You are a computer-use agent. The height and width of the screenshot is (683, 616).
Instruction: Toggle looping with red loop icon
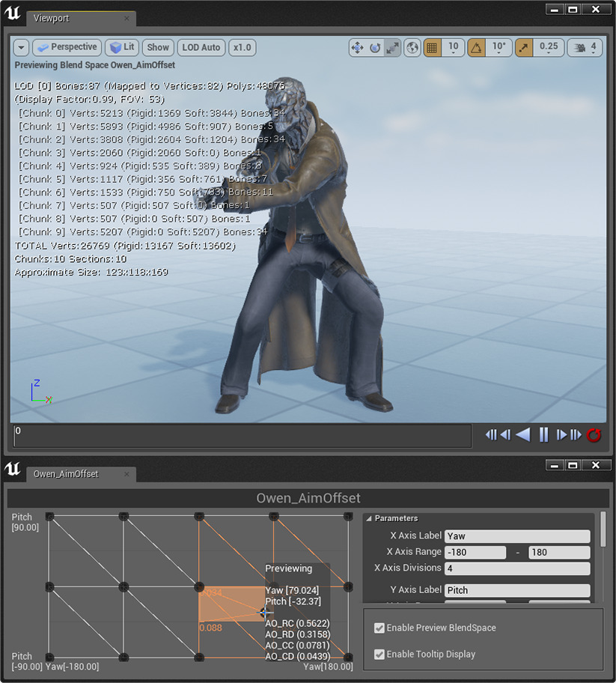click(x=594, y=435)
